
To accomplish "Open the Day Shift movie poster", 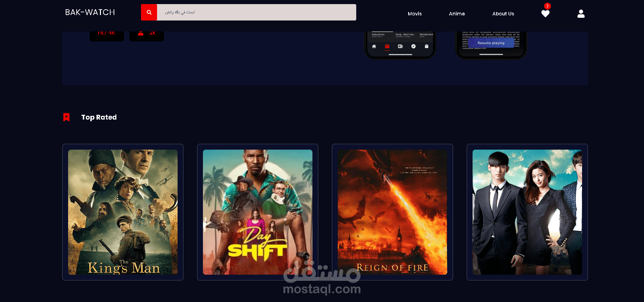I will 258,212.
